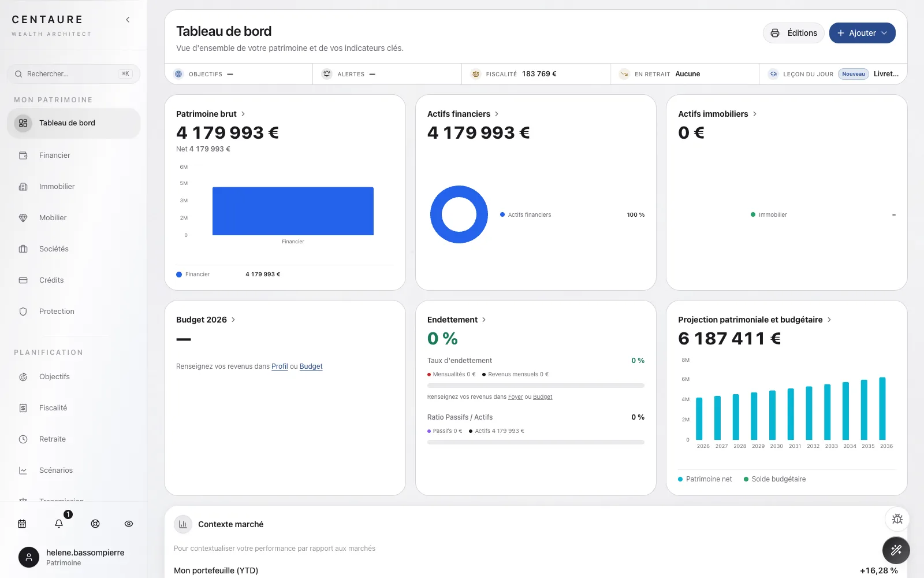The height and width of the screenshot is (578, 924).
Task: Open Fiscalité under Planification
Action: click(74, 408)
